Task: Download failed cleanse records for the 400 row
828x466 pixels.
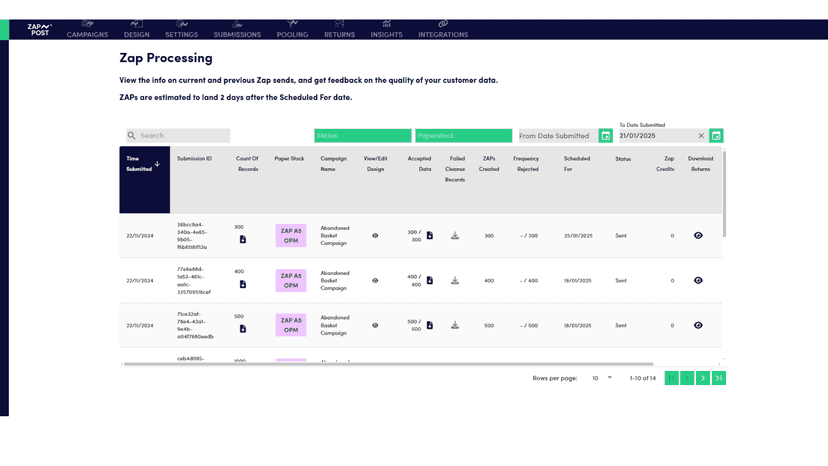Action: (x=455, y=281)
